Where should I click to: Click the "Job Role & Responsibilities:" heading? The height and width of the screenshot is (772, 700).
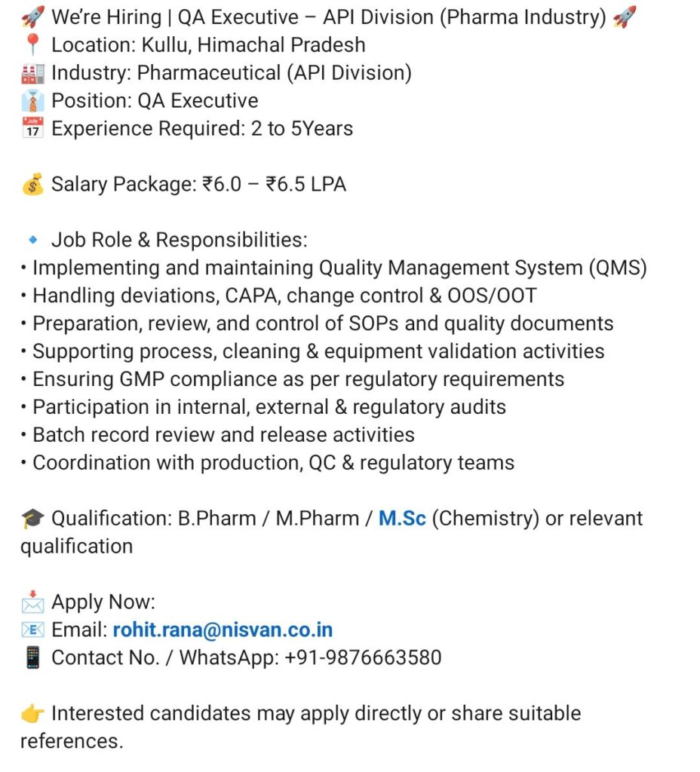[180, 240]
